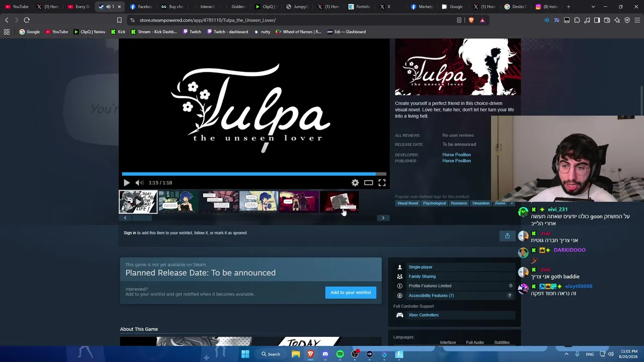Open the browser main menu
Viewport: 644px width, 362px height.
pyautogui.click(x=637, y=20)
